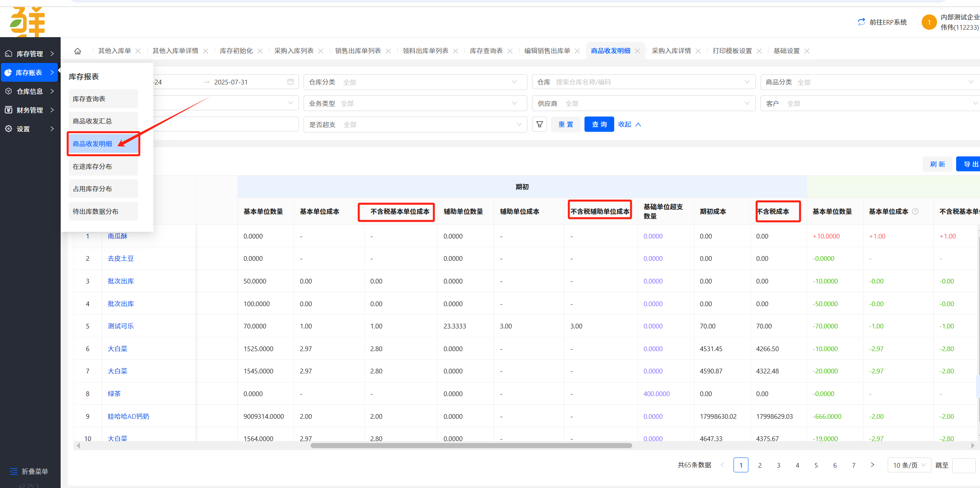
Task: Select 库存查询表 in 库存报表 menu
Action: pyautogui.click(x=103, y=99)
